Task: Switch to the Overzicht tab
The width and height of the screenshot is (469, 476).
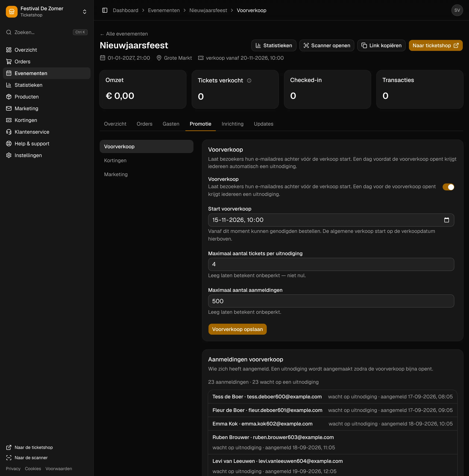Action: [x=115, y=124]
